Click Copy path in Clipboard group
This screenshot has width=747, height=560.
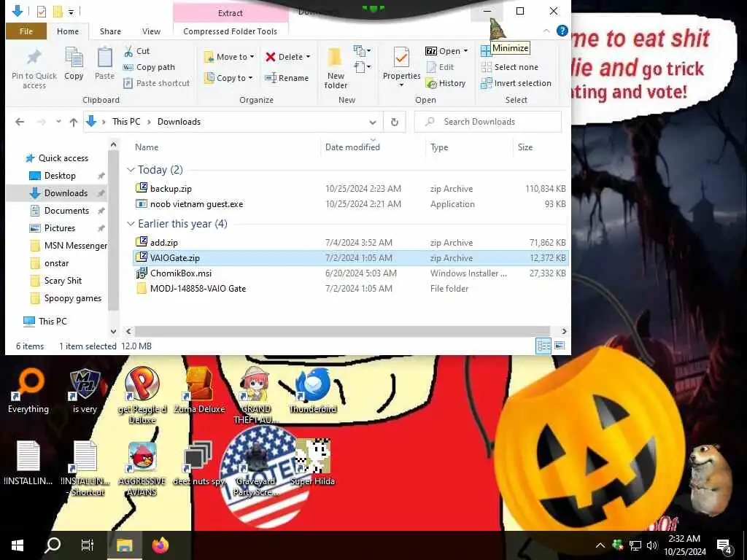149,67
